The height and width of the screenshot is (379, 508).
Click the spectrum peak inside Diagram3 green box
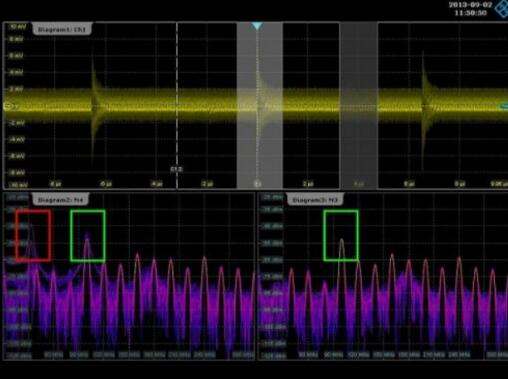point(342,240)
